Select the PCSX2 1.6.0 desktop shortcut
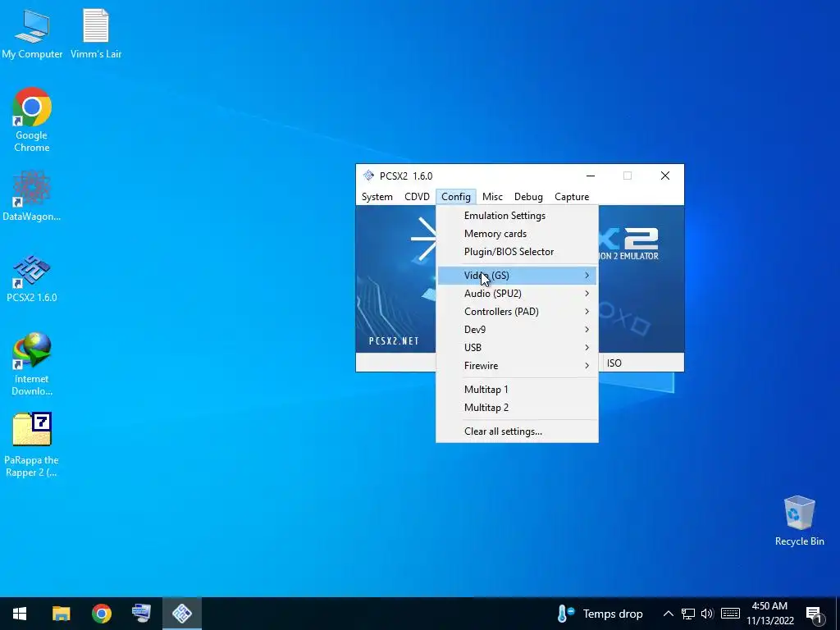Screen dimensions: 840x630 point(32,279)
